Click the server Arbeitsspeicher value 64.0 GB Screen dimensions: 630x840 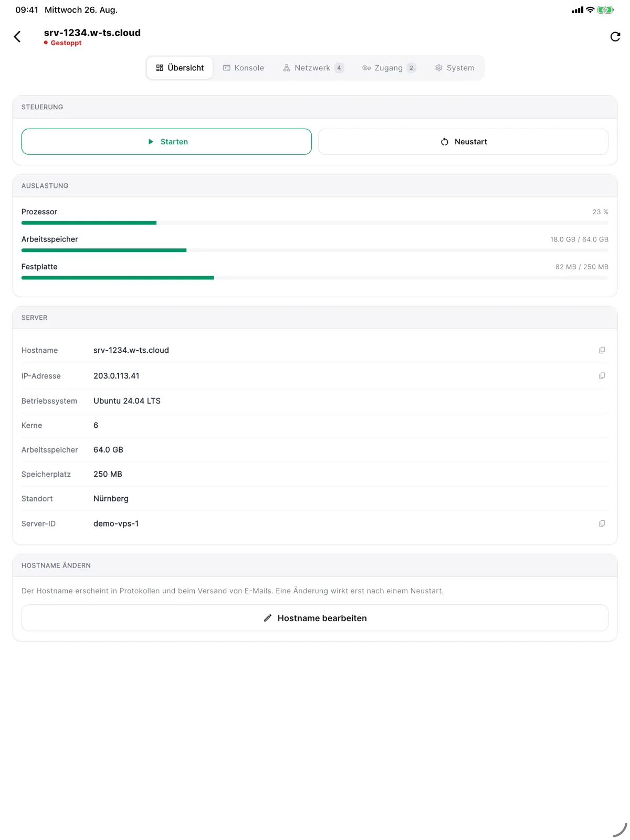(x=108, y=449)
